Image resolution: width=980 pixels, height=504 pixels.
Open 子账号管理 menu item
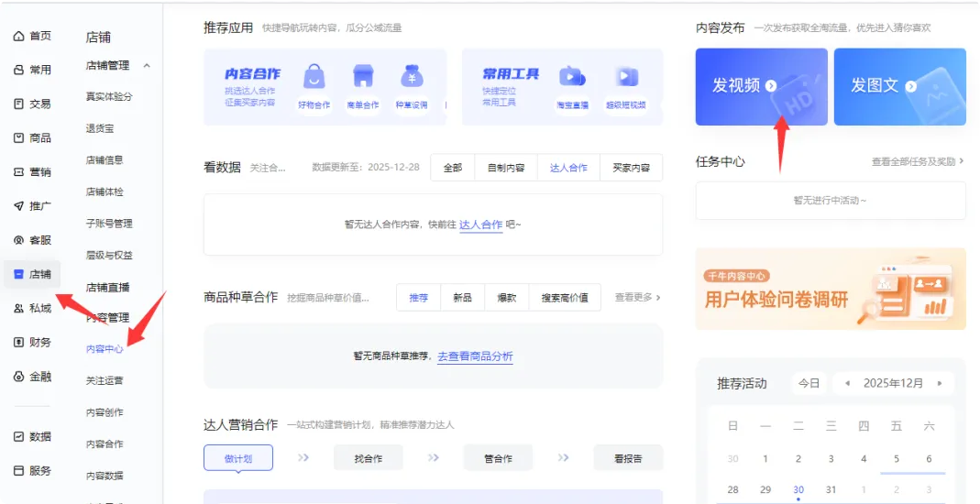[109, 223]
